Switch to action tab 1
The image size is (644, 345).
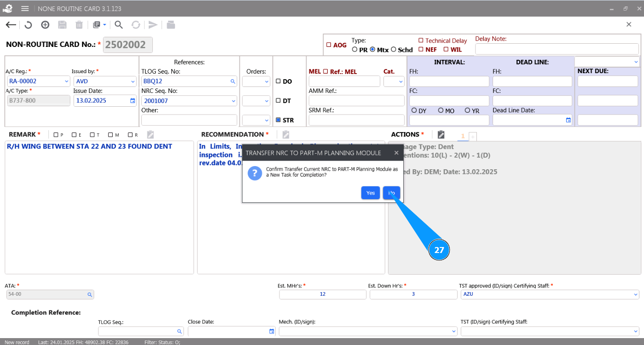tap(463, 136)
